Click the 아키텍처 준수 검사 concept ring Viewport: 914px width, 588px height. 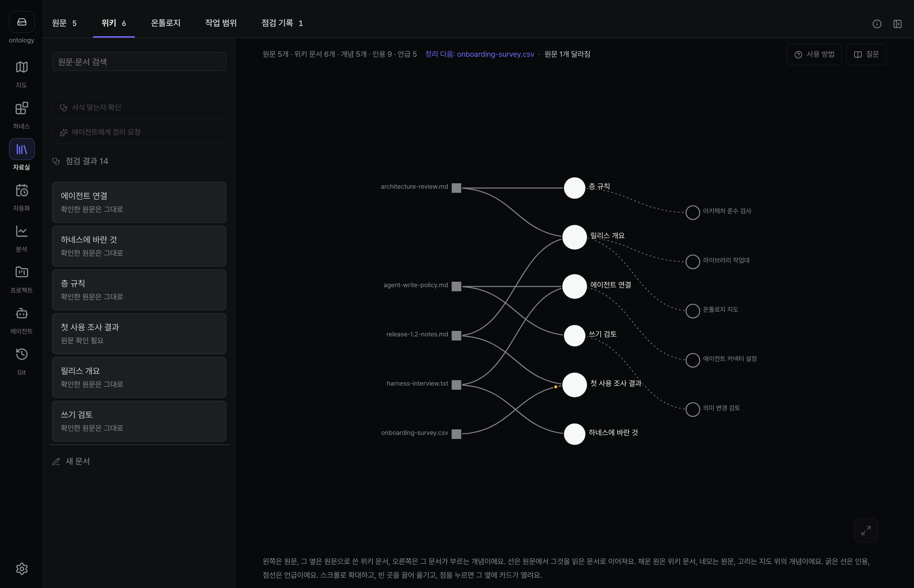692,213
